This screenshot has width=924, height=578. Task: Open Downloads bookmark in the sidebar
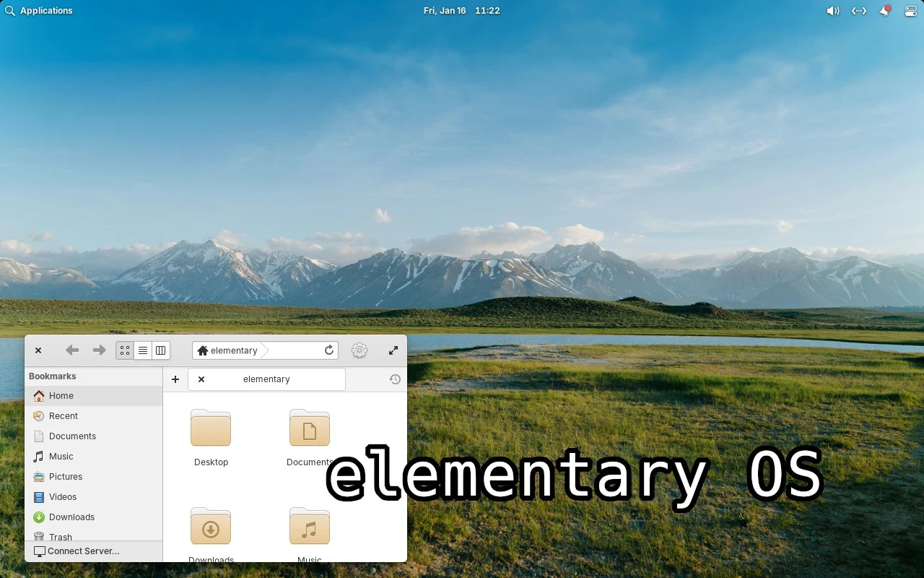coord(94,517)
